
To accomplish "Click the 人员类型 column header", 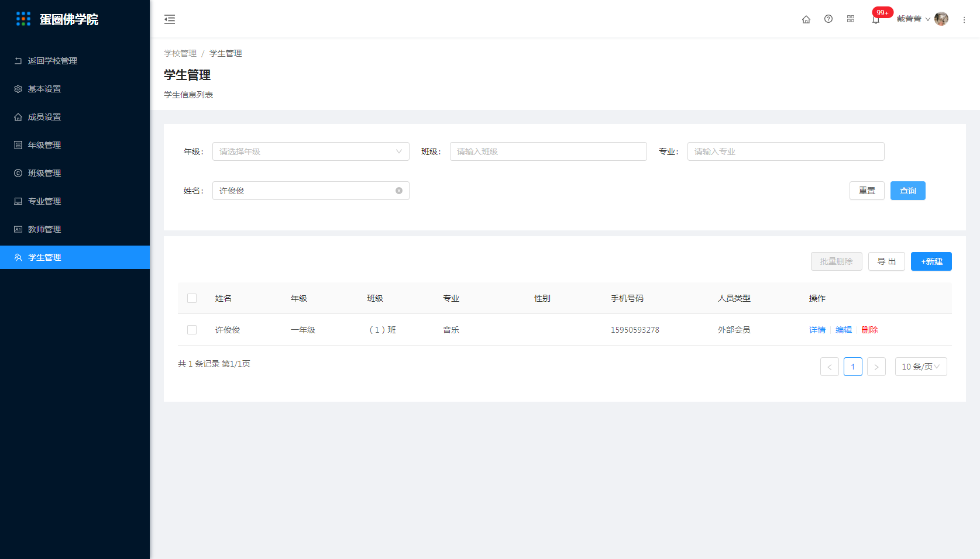I will 734,298.
